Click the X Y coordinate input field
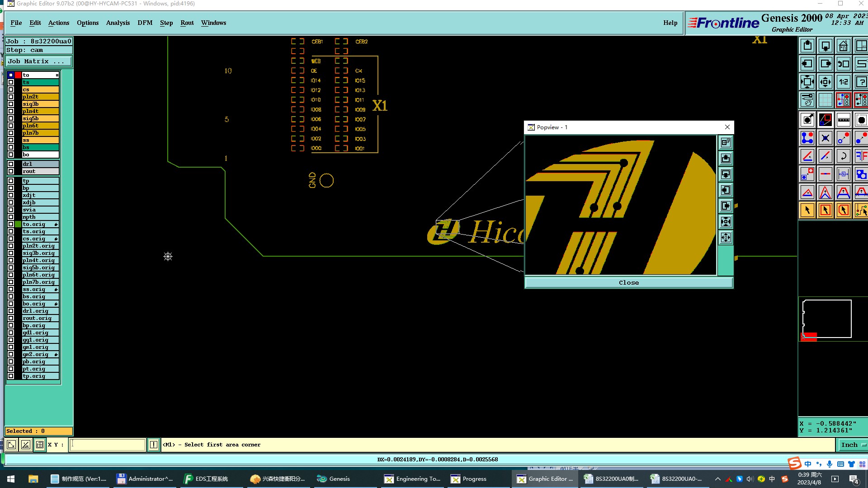 pos(108,445)
